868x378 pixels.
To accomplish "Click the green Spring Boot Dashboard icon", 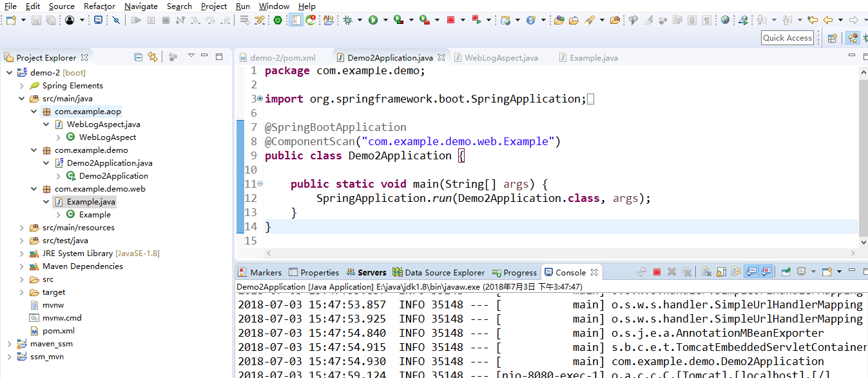I will click(278, 20).
